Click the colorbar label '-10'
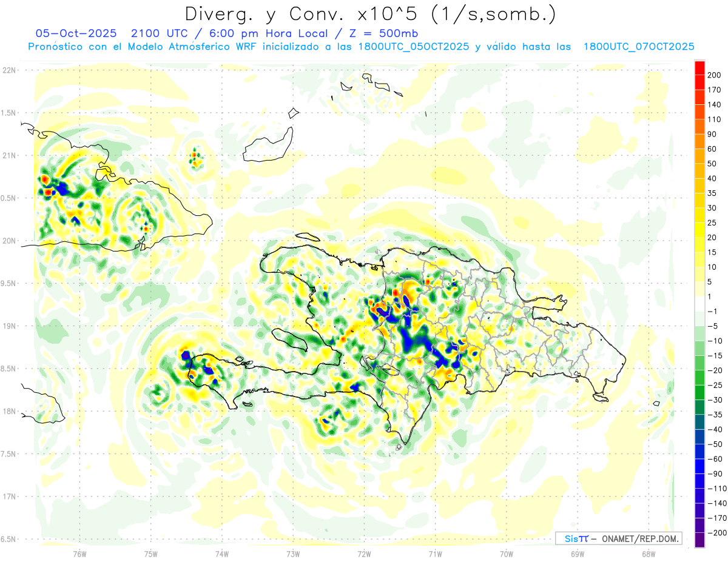 click(715, 341)
